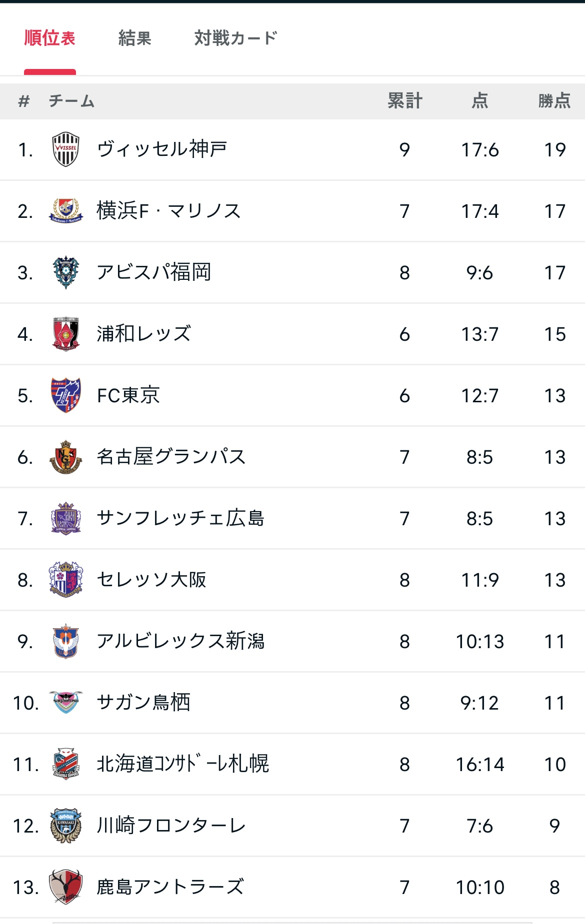This screenshot has height=924, width=585.
Task: Tap the Nagoya Grampus crest icon
Action: pos(65,457)
